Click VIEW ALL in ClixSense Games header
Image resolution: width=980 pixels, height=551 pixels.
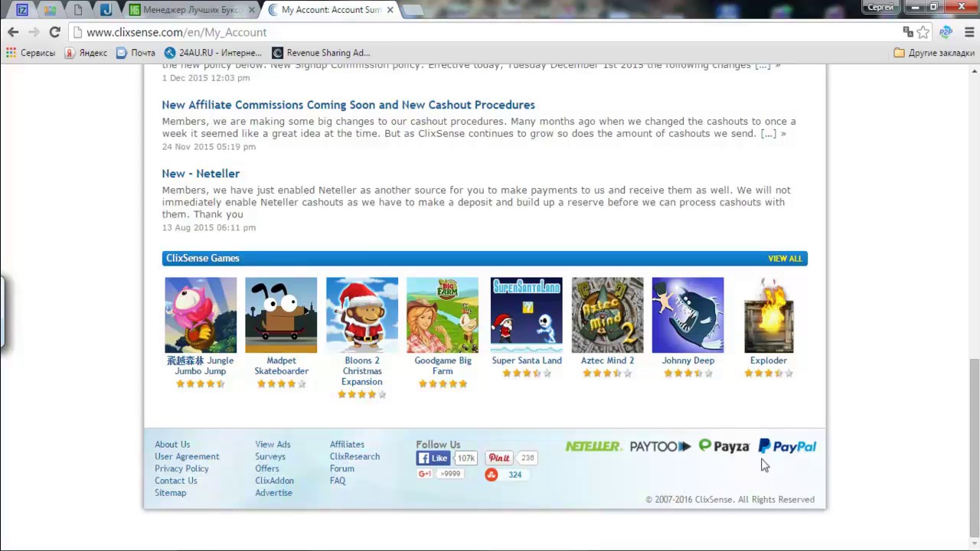(x=785, y=259)
